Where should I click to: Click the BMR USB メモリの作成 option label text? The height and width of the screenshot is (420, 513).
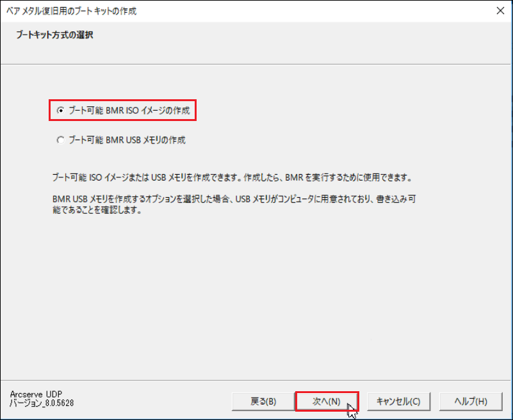(127, 140)
